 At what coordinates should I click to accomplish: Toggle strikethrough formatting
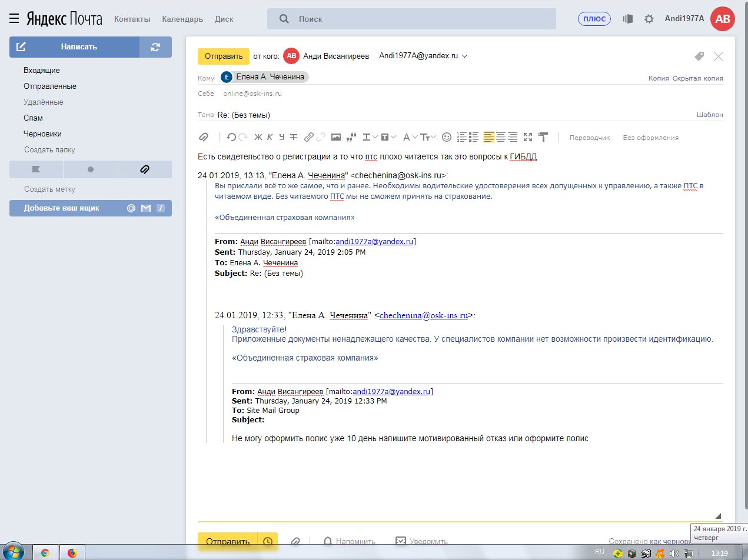pos(294,137)
